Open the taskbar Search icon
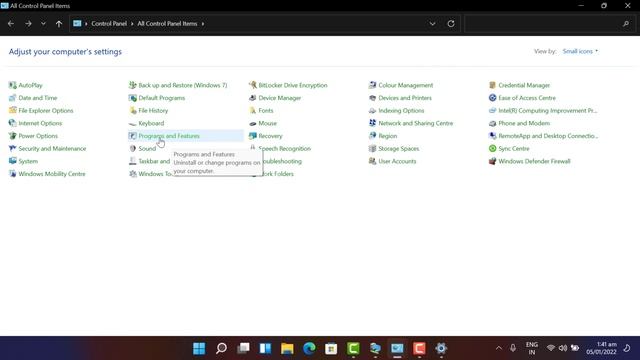This screenshot has height=360, width=640. tap(221, 348)
